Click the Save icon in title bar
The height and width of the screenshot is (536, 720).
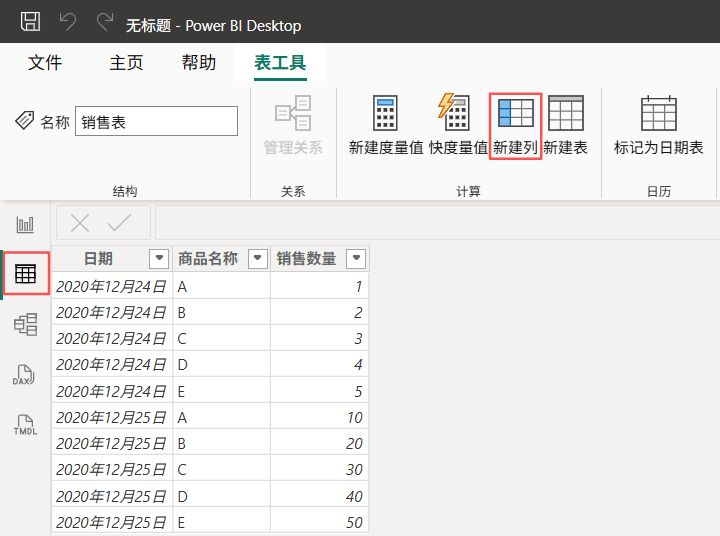30,22
